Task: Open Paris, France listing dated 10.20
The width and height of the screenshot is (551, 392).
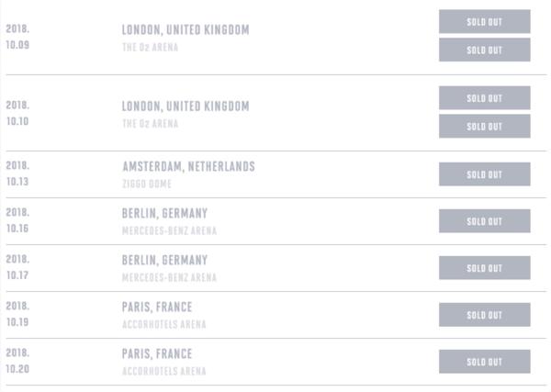Action: point(157,353)
